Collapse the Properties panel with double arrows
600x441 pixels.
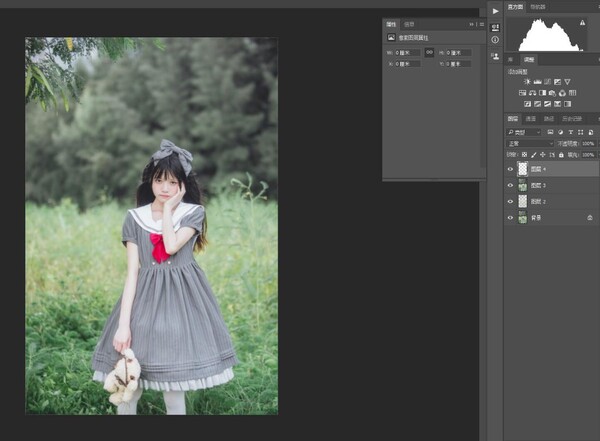[471, 24]
